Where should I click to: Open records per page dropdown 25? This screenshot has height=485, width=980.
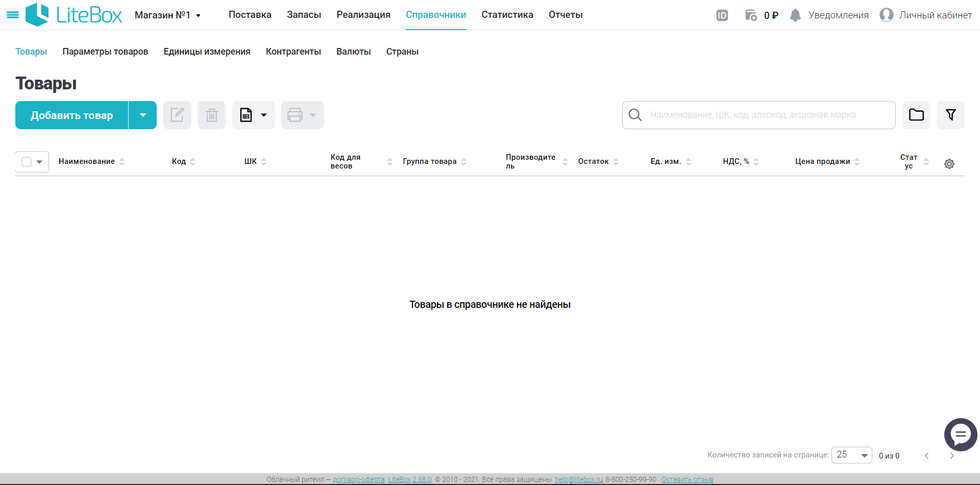852,455
